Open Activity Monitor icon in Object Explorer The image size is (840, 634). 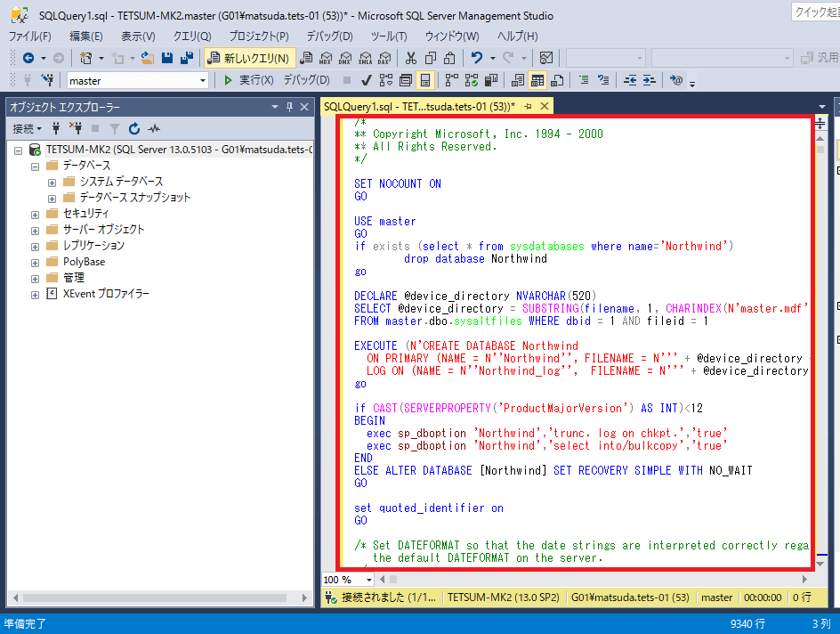(x=154, y=128)
